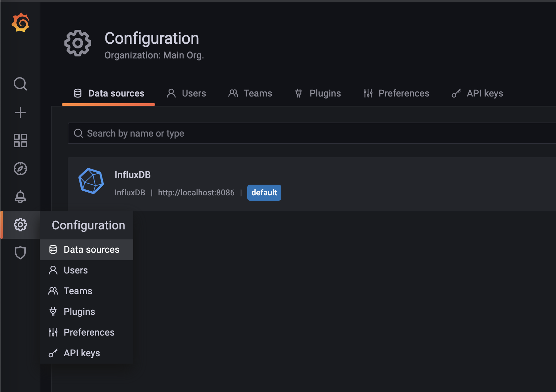
Task: Click the Configuration page title
Action: click(x=152, y=38)
